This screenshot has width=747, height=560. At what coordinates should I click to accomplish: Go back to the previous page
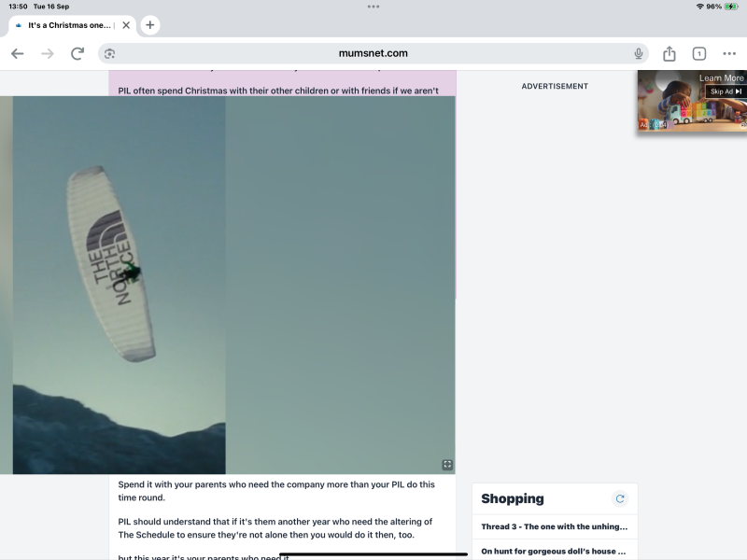[17, 54]
